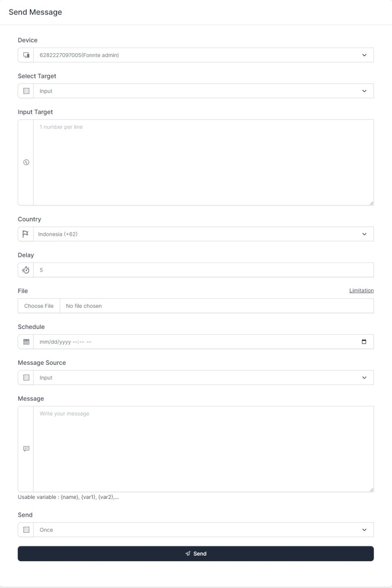
Task: Click the flag icon next to Country
Action: pyautogui.click(x=26, y=234)
